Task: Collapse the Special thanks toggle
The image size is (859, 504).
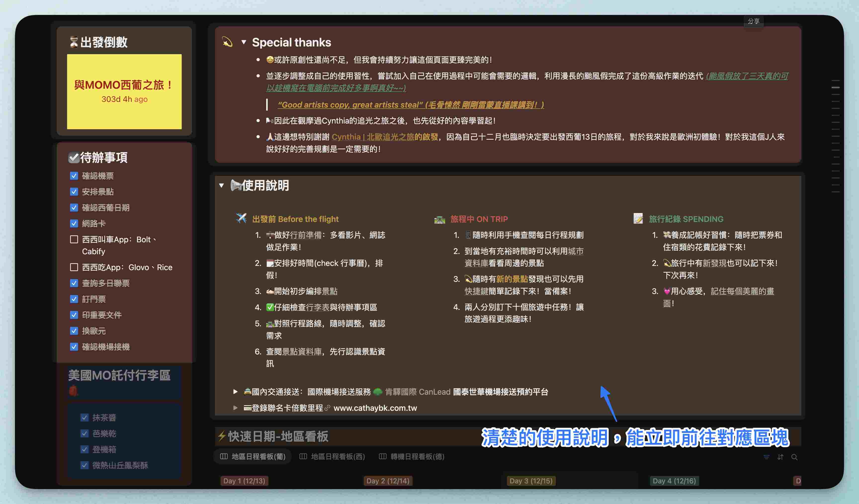Action: [244, 42]
